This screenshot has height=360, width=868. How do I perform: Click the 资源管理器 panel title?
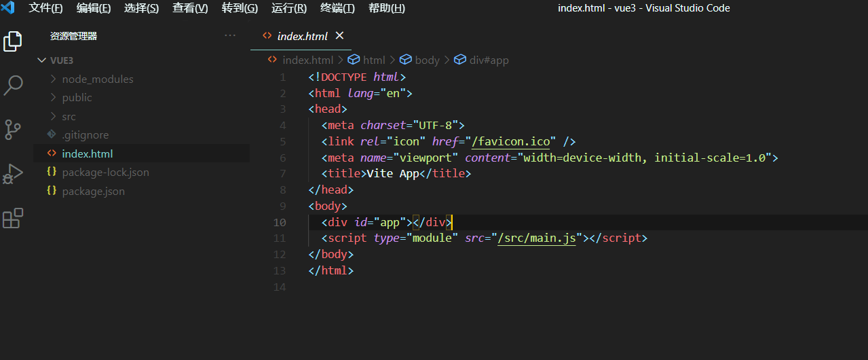coord(73,36)
